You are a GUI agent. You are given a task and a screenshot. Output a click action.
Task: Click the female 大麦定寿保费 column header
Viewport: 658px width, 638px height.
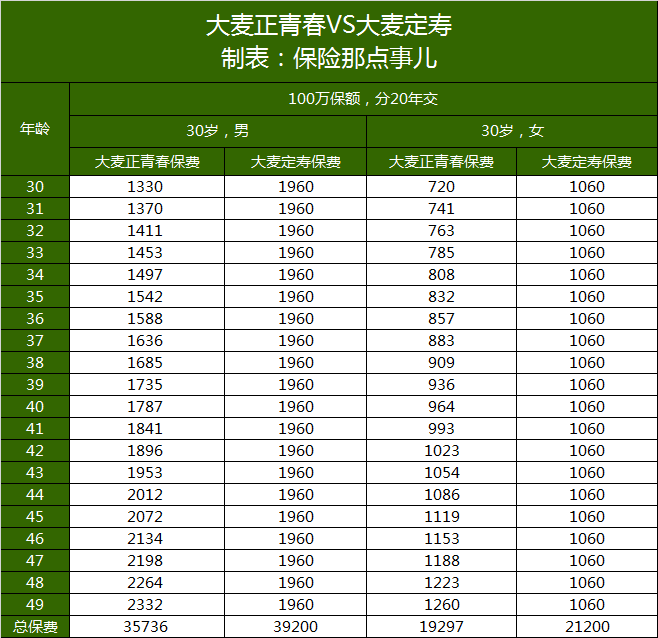(x=587, y=162)
